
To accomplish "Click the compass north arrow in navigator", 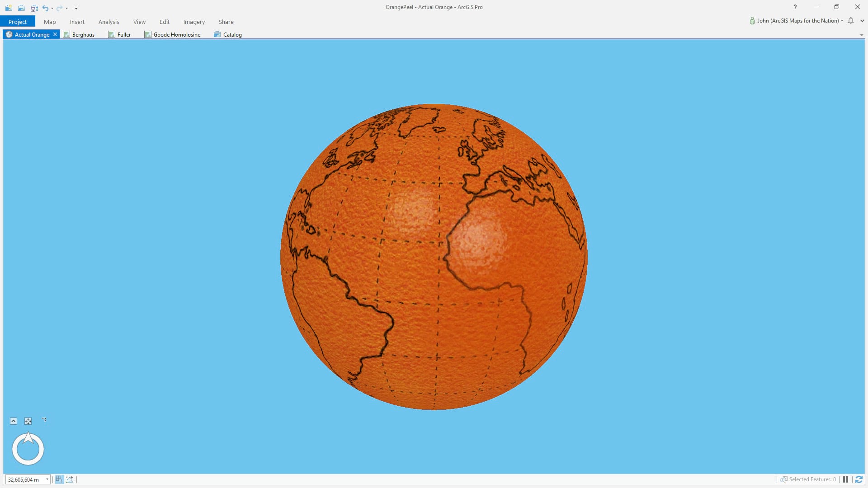I will tap(28, 437).
